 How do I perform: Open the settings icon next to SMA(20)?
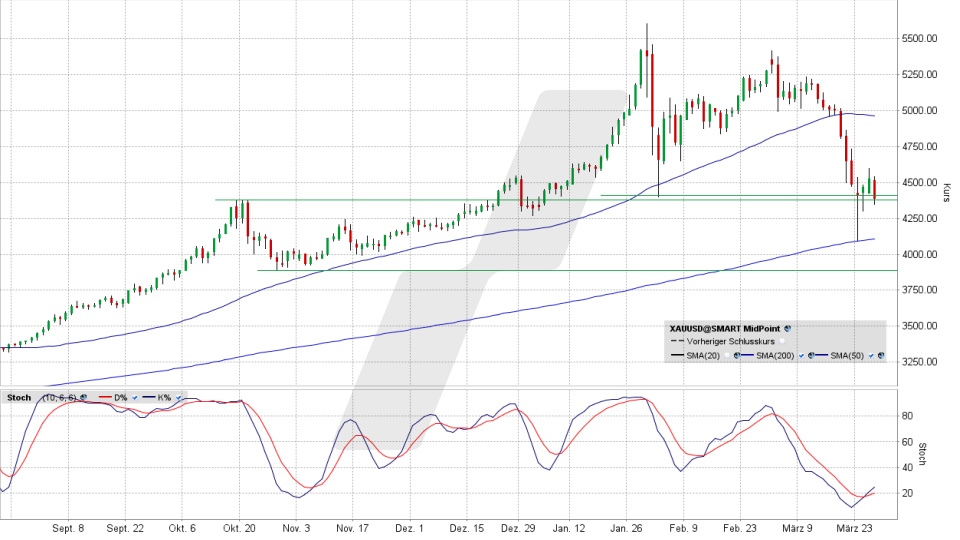point(737,356)
